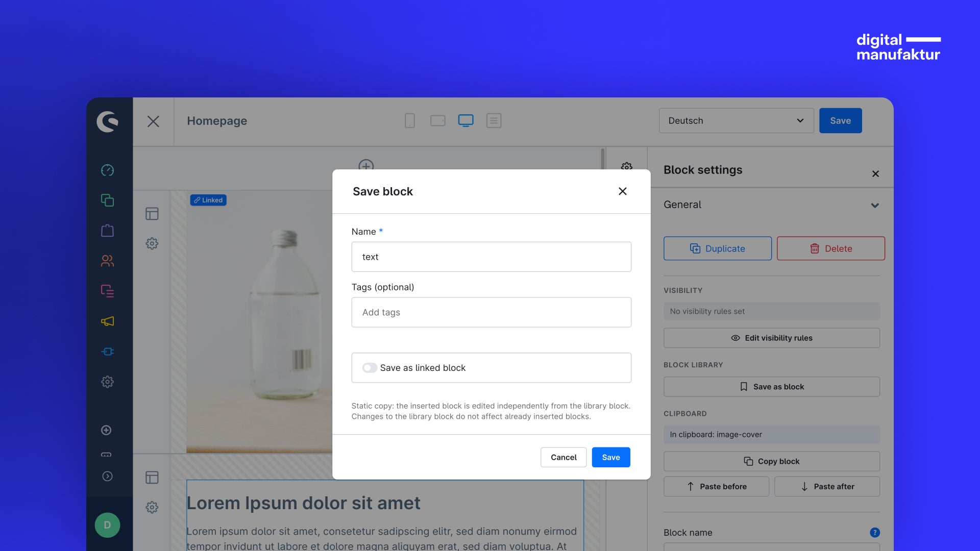The image size is (980, 551).
Task: Open the Extensions plug icon in sidebar
Action: pos(107,352)
